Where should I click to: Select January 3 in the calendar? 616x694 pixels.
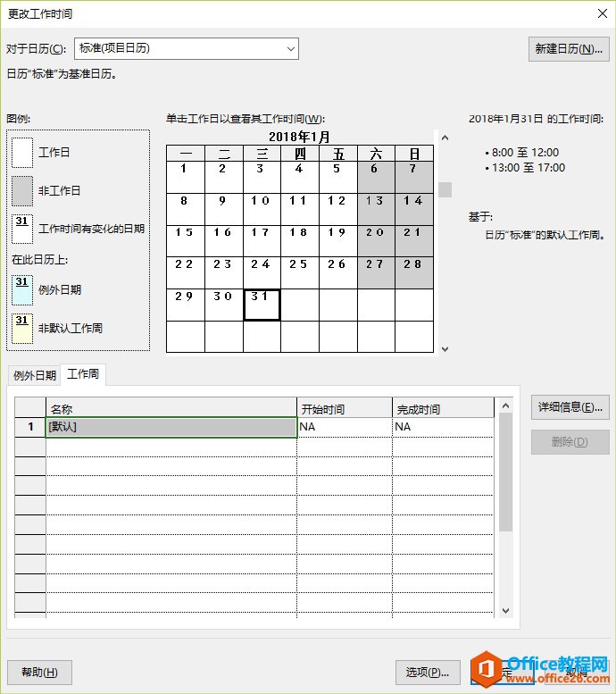tap(262, 177)
